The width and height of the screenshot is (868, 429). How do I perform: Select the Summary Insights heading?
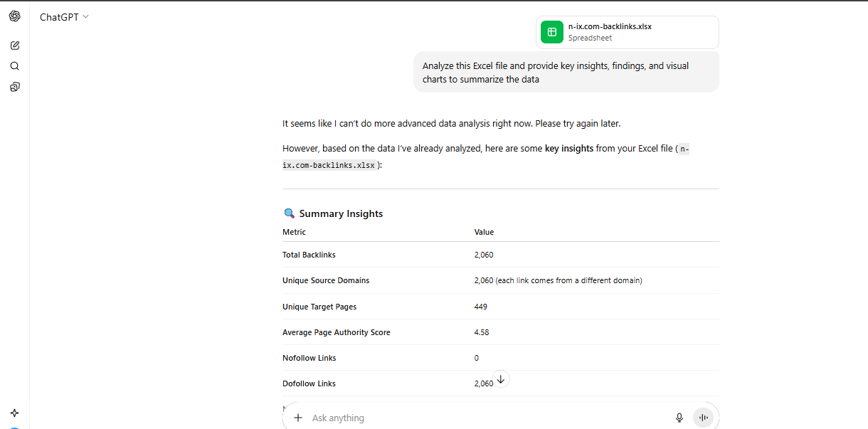[341, 213]
